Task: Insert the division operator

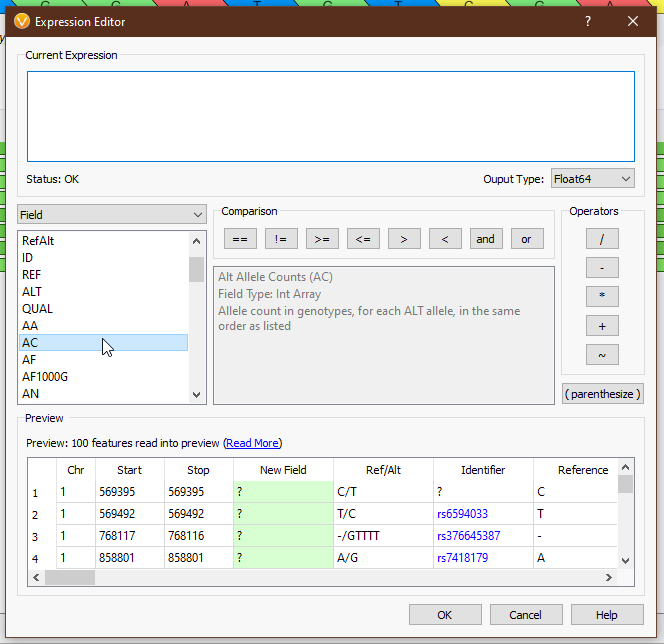Action: (602, 239)
